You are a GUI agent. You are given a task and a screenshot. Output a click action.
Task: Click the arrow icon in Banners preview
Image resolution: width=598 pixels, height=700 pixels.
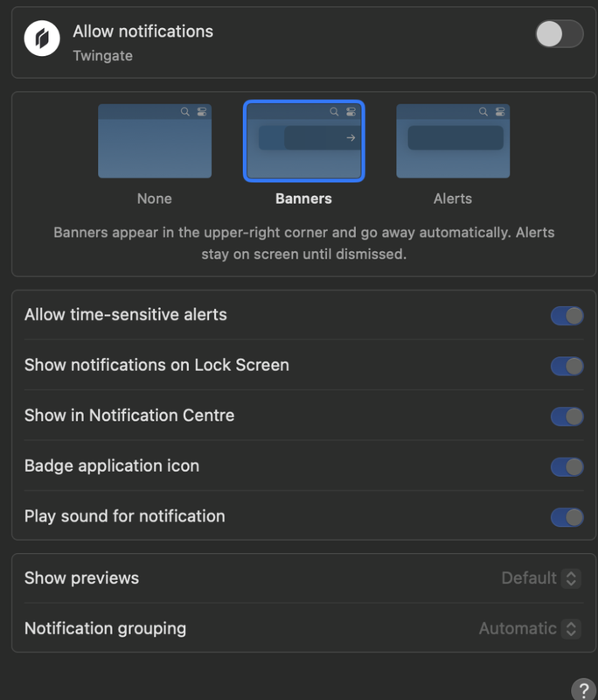click(x=351, y=138)
